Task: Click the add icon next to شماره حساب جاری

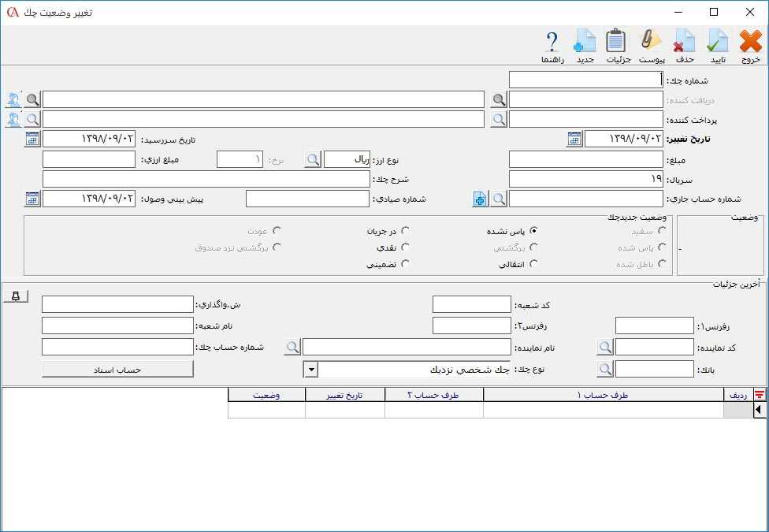Action: [480, 199]
